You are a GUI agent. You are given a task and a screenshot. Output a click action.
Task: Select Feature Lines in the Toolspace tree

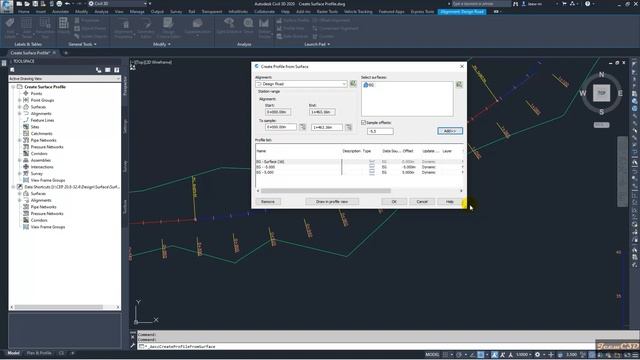point(42,120)
